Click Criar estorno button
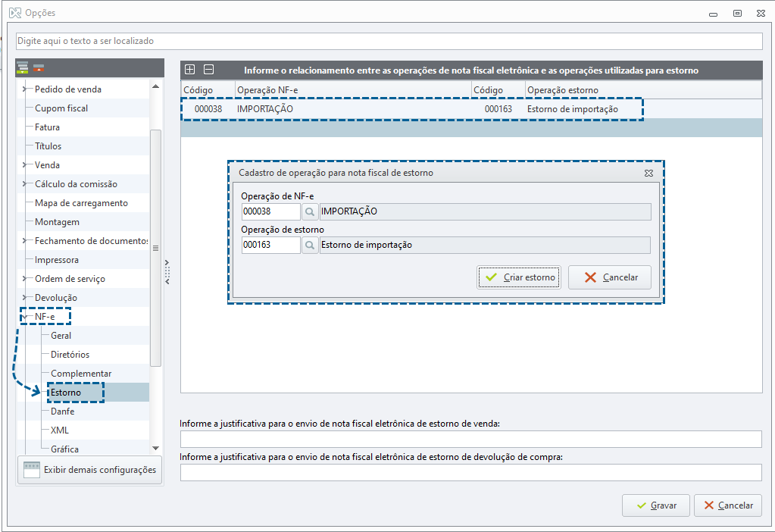 (x=519, y=277)
